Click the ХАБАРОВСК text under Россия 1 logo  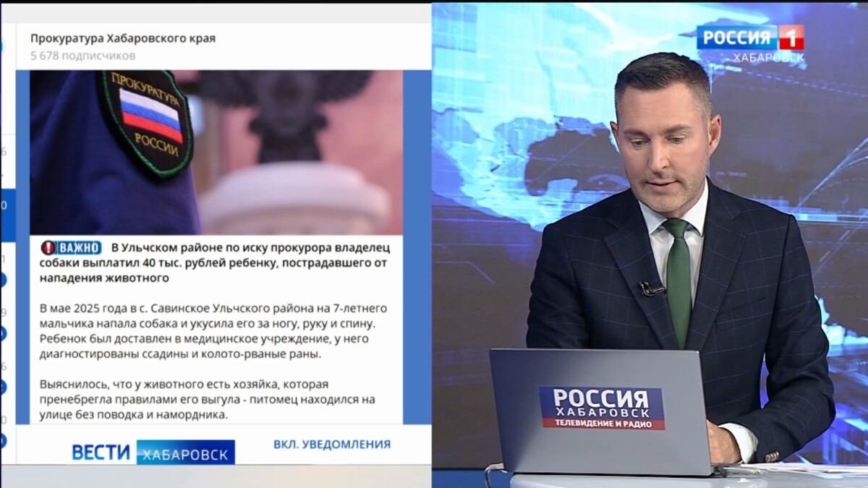tap(768, 58)
